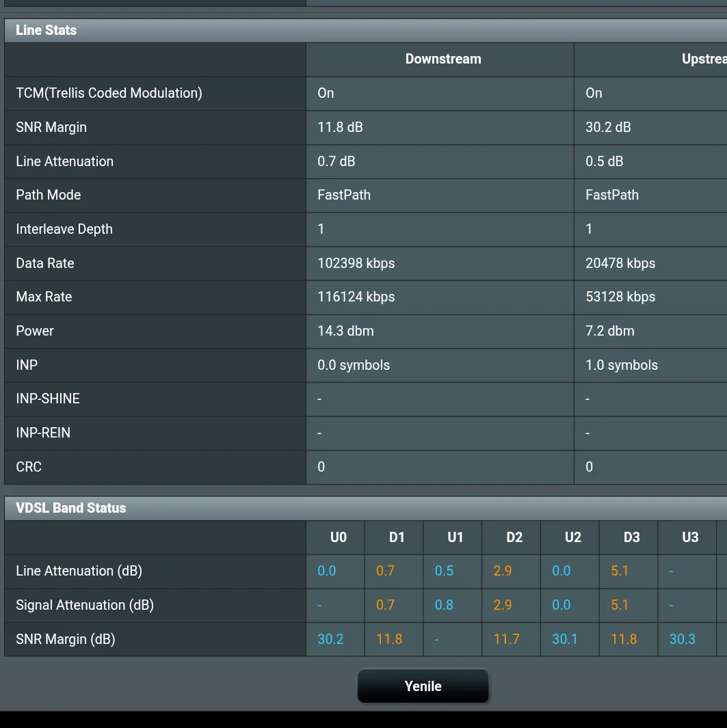Image resolution: width=727 pixels, height=728 pixels.
Task: Click the downstream Data Rate value 102398 kbps
Action: point(356,263)
